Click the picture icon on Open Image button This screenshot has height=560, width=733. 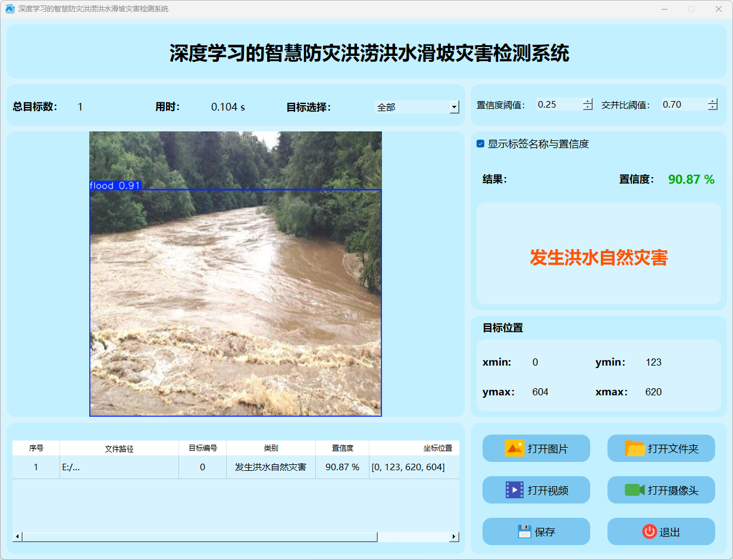point(514,448)
